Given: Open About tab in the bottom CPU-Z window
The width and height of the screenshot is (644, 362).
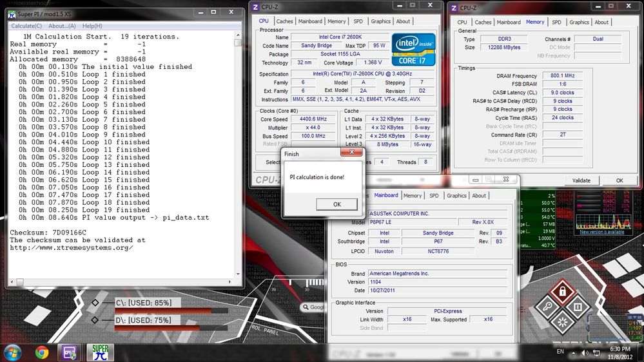Looking at the screenshot, I should click(479, 196).
